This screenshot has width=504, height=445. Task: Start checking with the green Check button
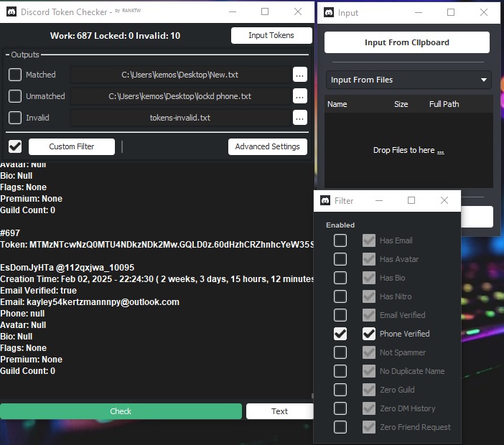click(121, 411)
